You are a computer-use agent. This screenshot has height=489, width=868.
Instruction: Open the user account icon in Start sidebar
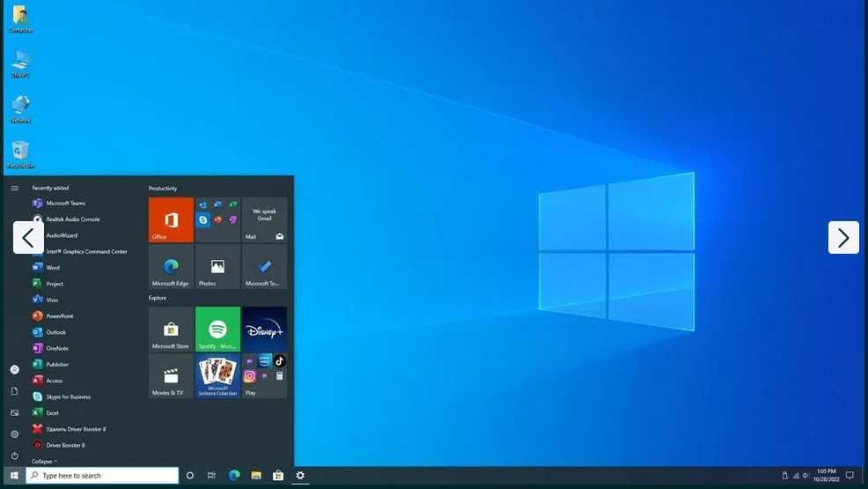click(x=15, y=369)
